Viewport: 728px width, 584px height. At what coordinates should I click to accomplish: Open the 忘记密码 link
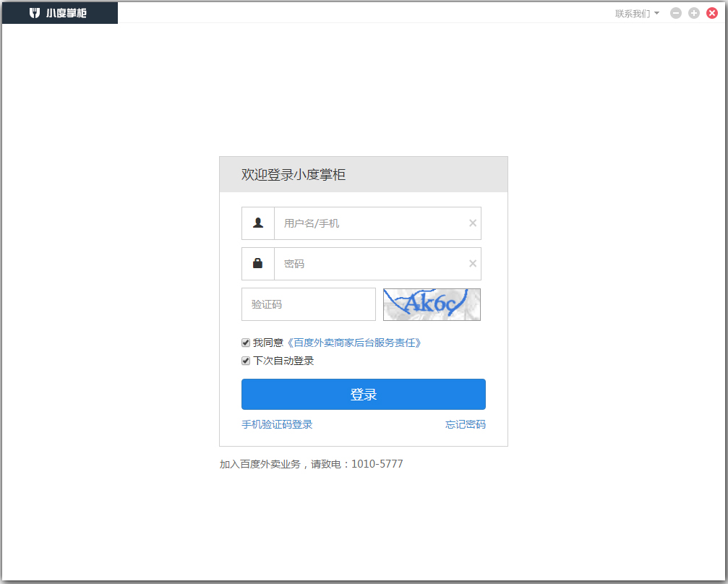(x=465, y=424)
